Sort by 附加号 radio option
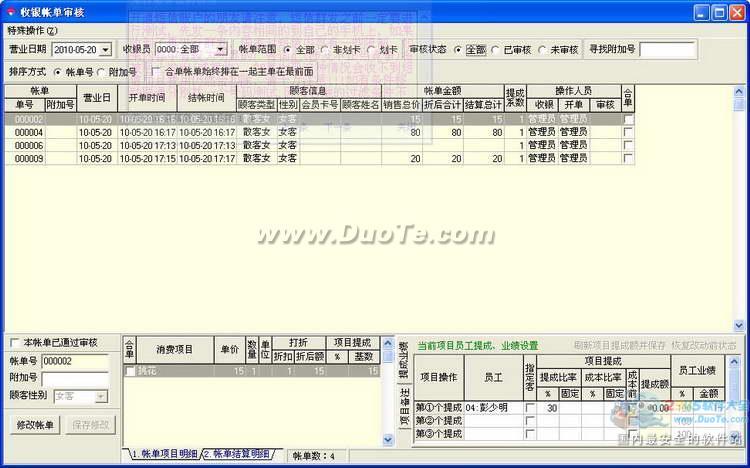 tap(101, 72)
